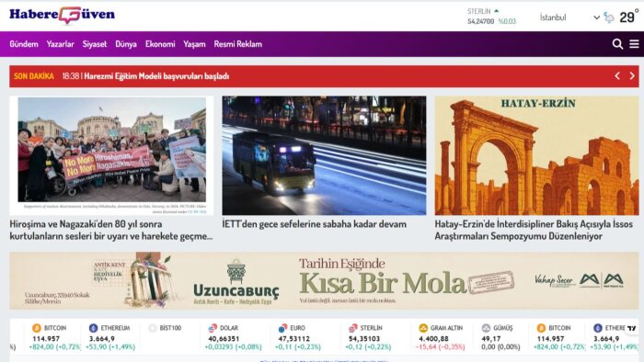Click the BIST100 ticker label

click(x=170, y=328)
